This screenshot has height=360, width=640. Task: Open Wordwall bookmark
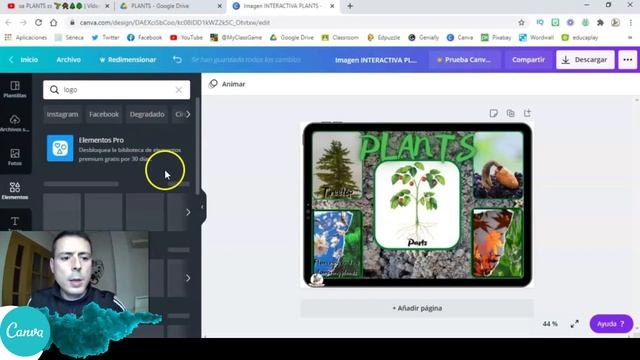tap(536, 38)
